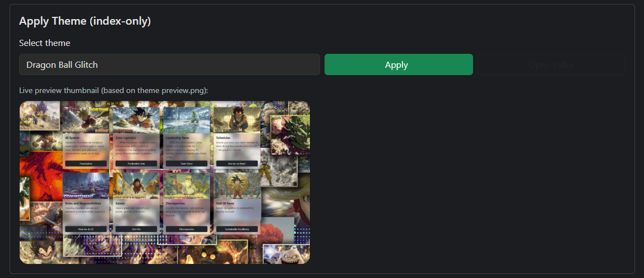The height and width of the screenshot is (278, 644).
Task: Select the Leadership Team card image
Action: click(187, 120)
